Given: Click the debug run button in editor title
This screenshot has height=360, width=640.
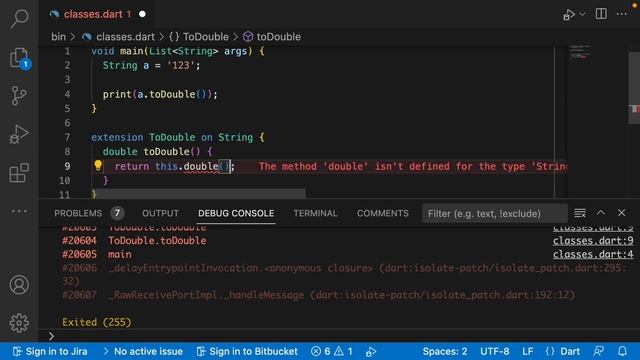Looking at the screenshot, I should [x=569, y=15].
